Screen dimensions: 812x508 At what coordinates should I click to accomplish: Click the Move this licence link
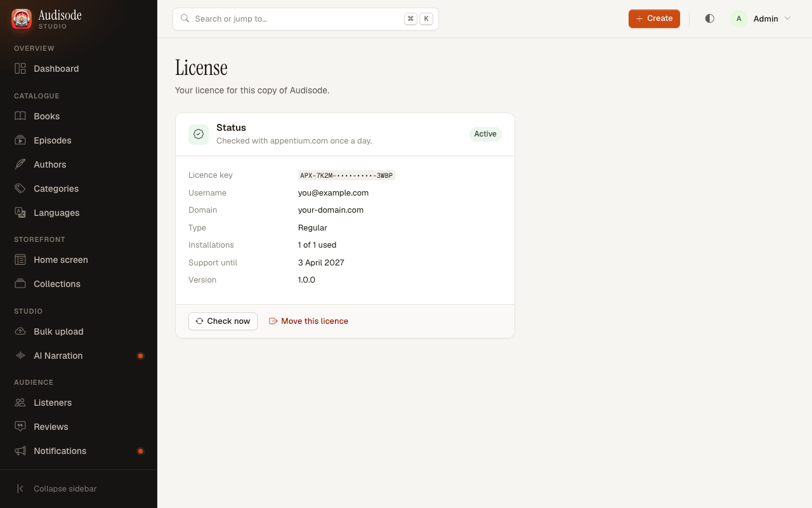pyautogui.click(x=309, y=321)
